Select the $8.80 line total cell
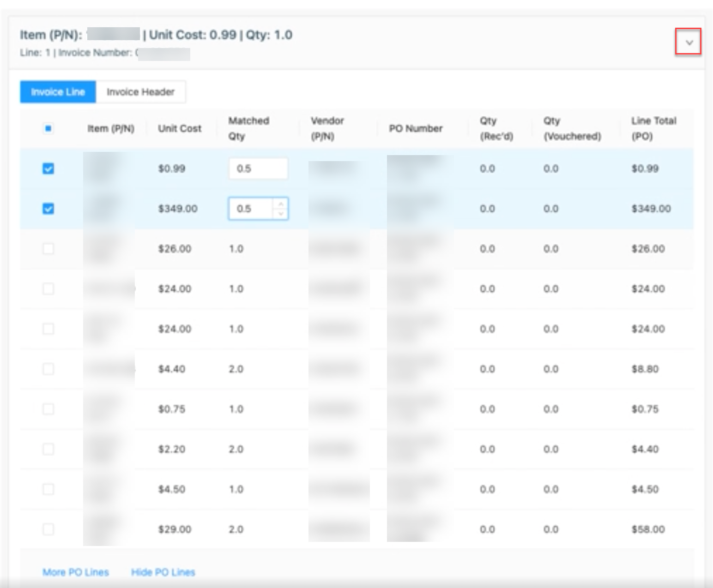The width and height of the screenshot is (713, 588). click(645, 369)
